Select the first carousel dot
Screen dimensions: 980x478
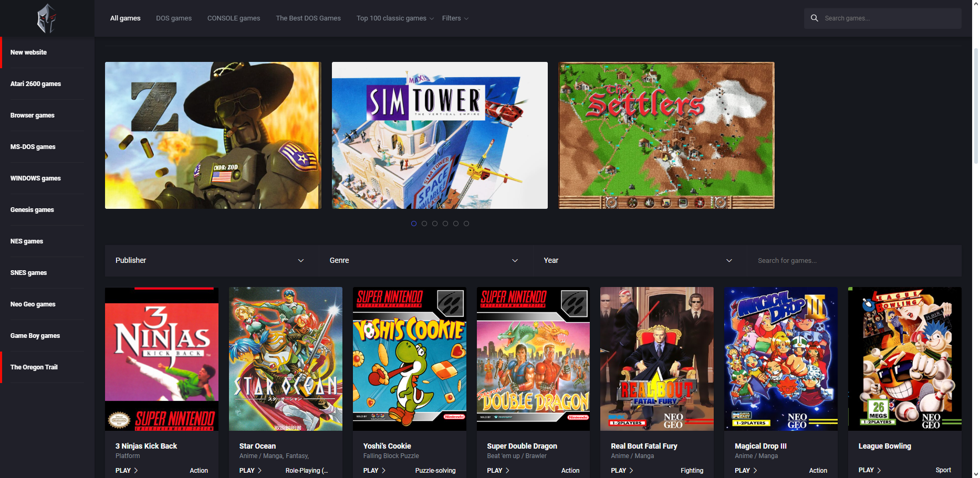tap(414, 224)
